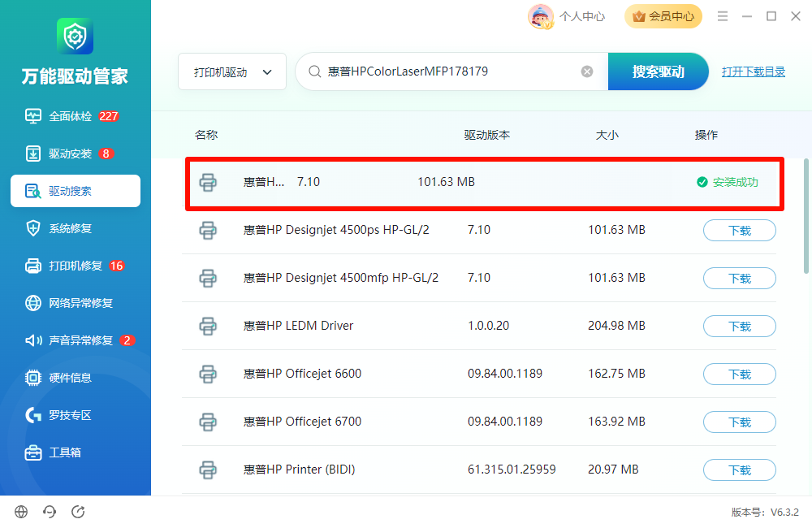Download the HP LEDM Driver

point(740,326)
